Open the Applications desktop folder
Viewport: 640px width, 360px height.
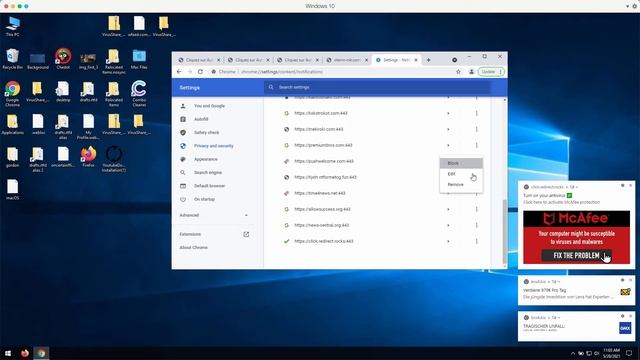[x=12, y=124]
